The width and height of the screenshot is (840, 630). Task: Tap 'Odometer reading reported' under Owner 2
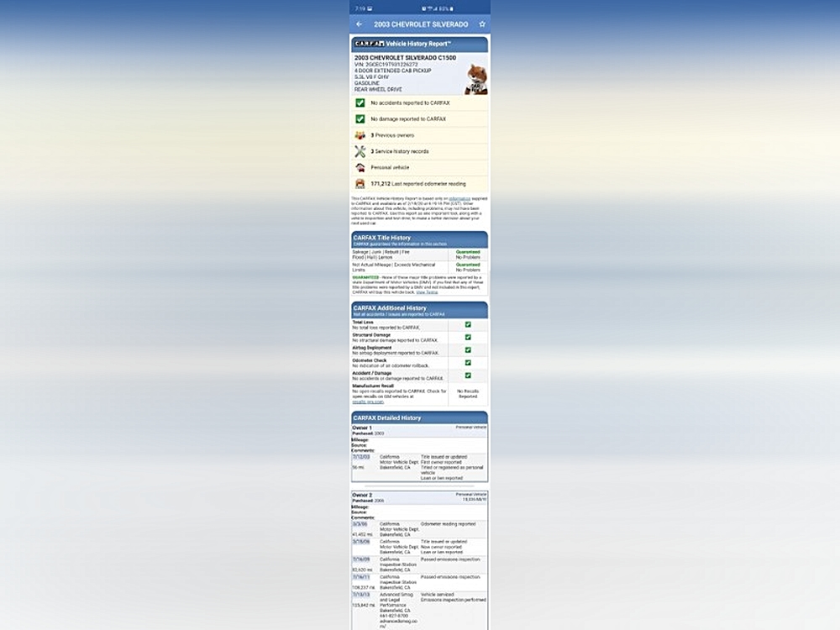tap(449, 524)
